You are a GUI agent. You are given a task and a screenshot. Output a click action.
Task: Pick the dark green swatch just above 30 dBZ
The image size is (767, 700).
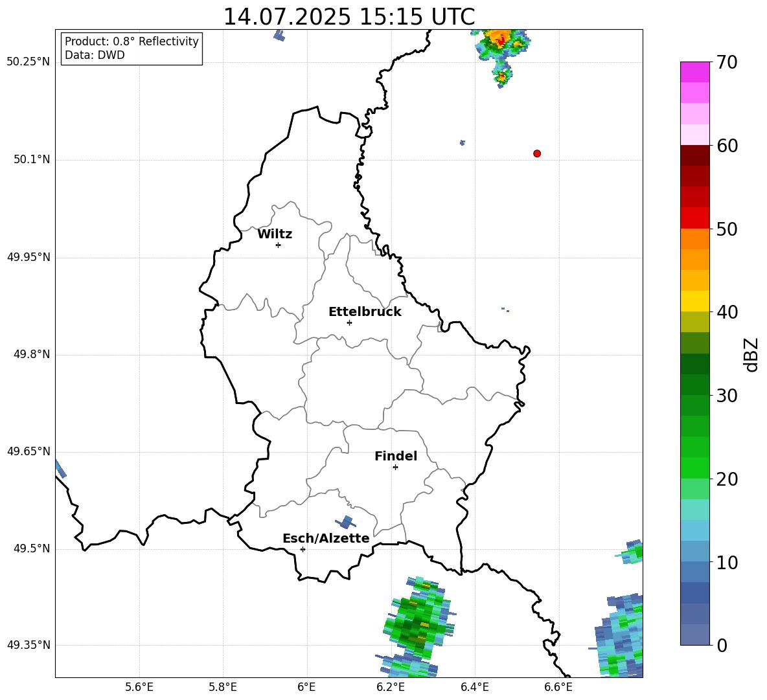[x=694, y=385]
